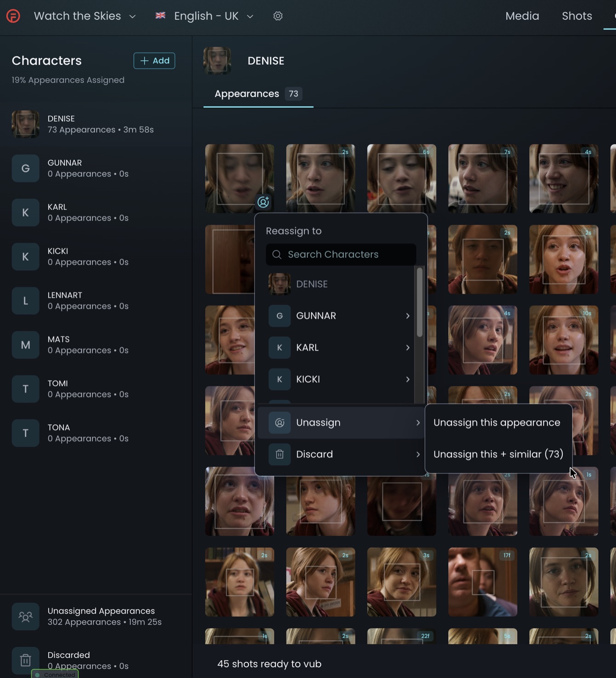Screen dimensions: 616x678
Task: Open the 6s appearance thumbnail
Action: point(402,179)
